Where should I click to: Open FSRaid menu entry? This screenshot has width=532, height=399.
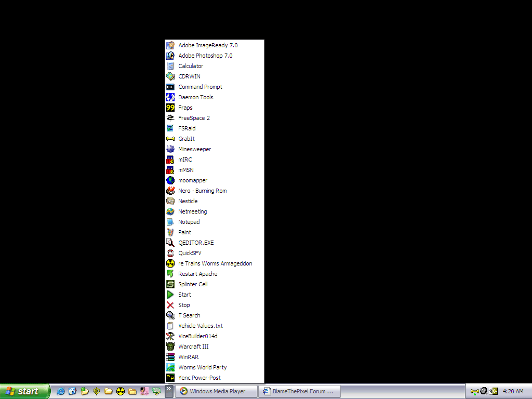[215, 128]
